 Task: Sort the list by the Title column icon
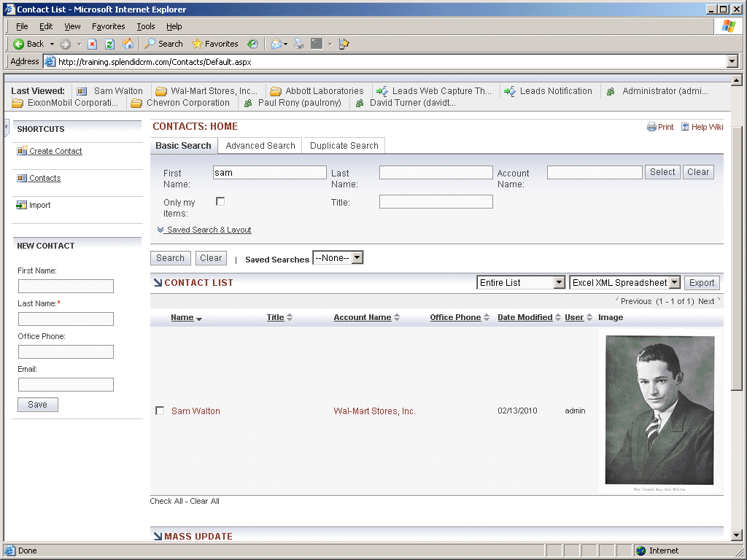pyautogui.click(x=290, y=317)
